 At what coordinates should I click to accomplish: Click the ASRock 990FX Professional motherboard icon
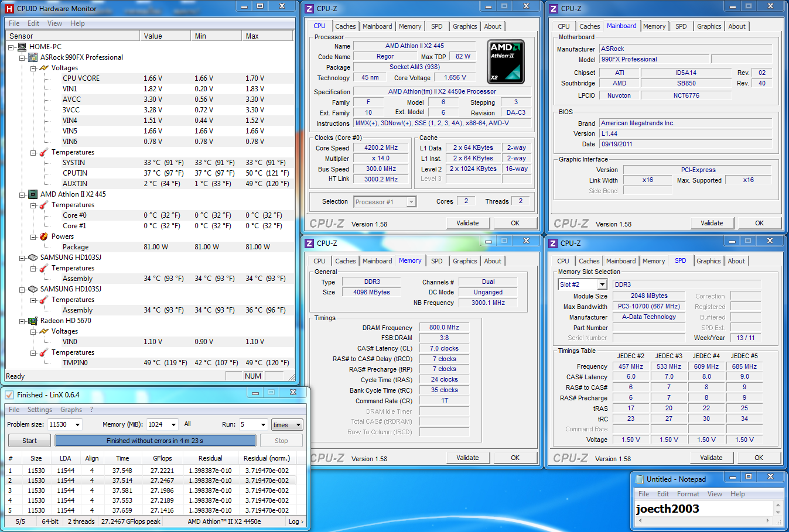pos(33,57)
